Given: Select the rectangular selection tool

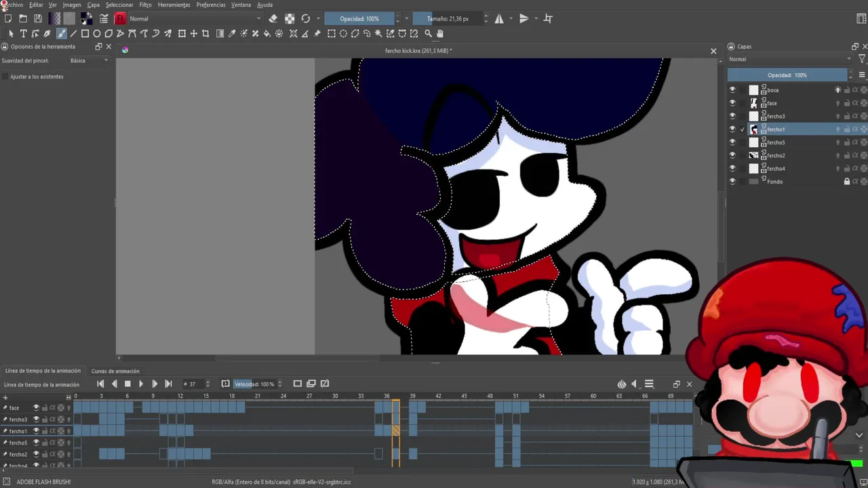Looking at the screenshot, I should coord(332,33).
